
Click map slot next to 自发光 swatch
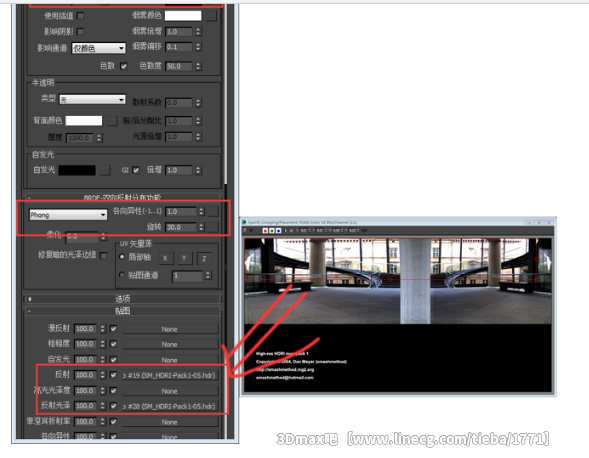105,170
